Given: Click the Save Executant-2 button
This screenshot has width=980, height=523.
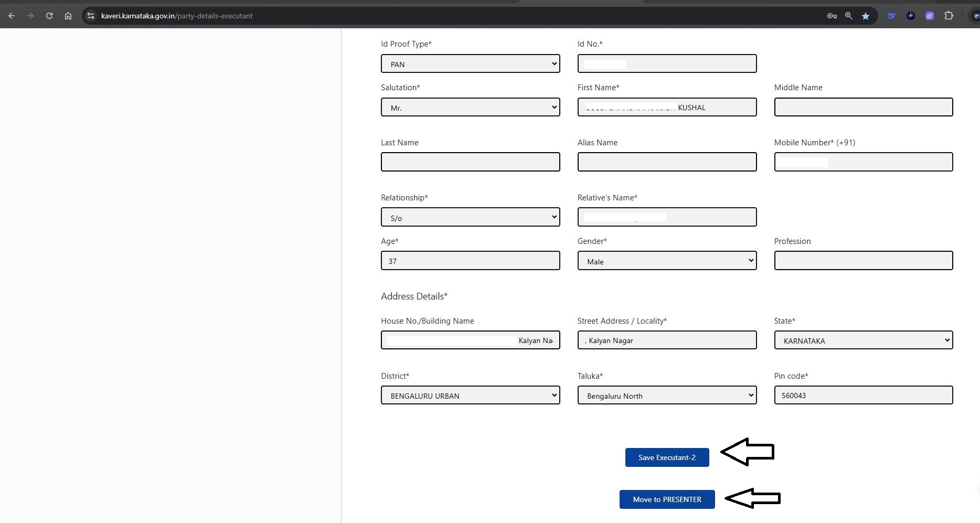Looking at the screenshot, I should 667,457.
